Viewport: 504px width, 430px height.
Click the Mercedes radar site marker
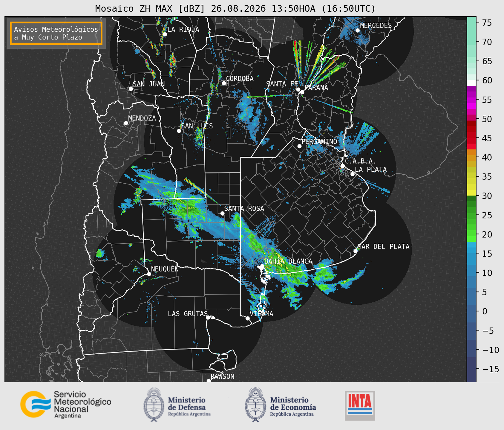point(358,31)
